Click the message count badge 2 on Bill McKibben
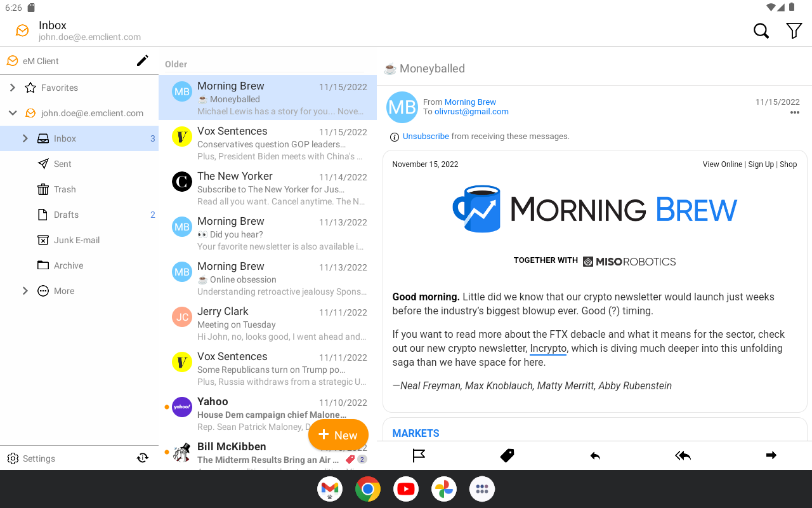Viewport: 812px width, 508px height. pos(362,459)
